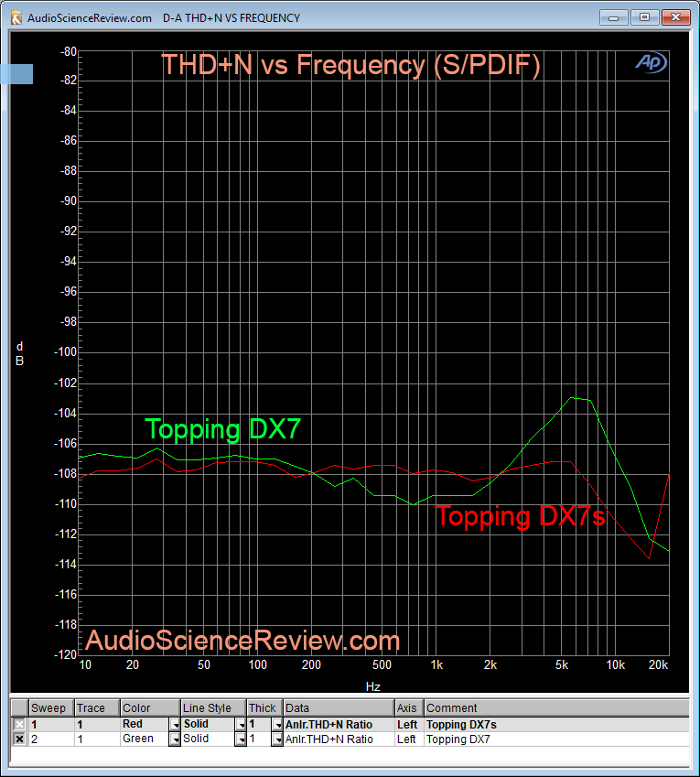Select the Red color cell
Screen dimensions: 700x777
[145, 725]
